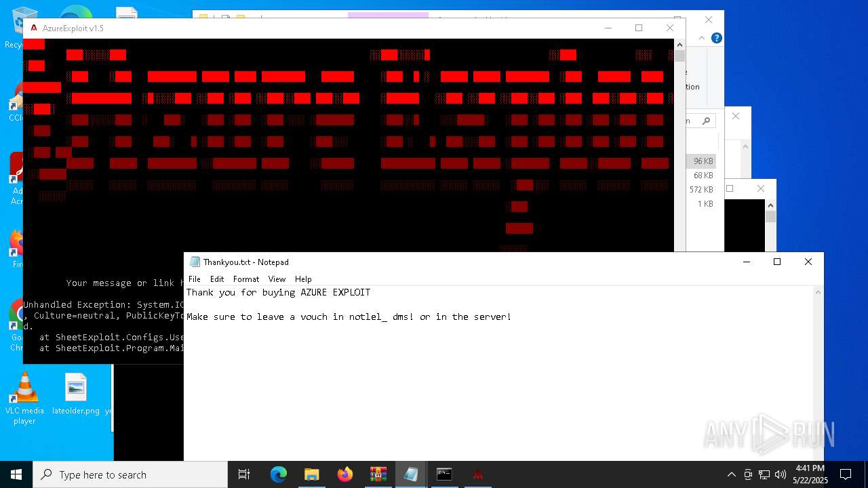Show hidden system tray icons

731,474
